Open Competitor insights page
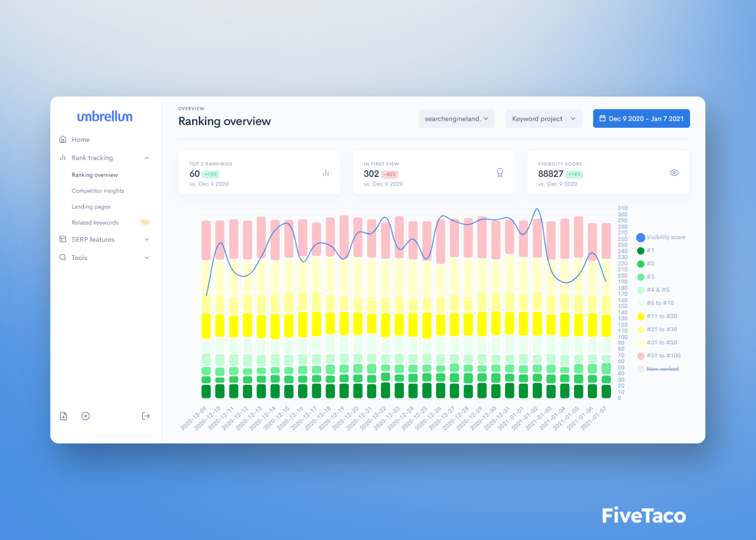This screenshot has width=756, height=540. [x=98, y=191]
